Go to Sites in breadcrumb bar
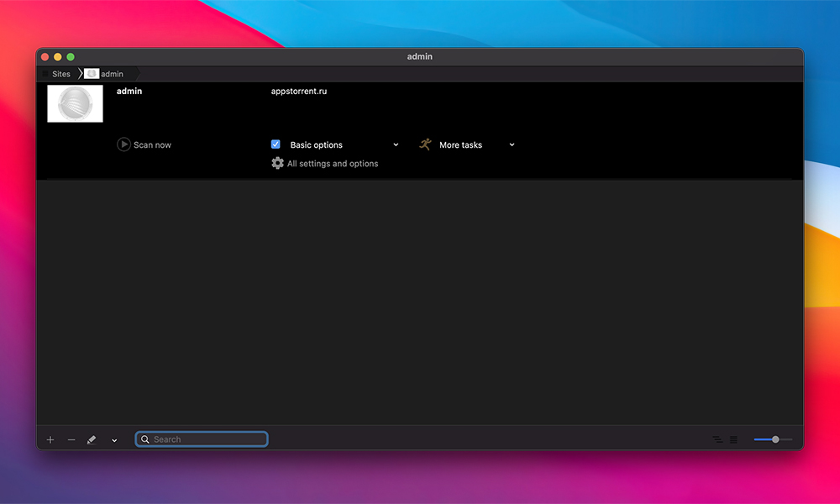840x504 pixels. click(61, 74)
